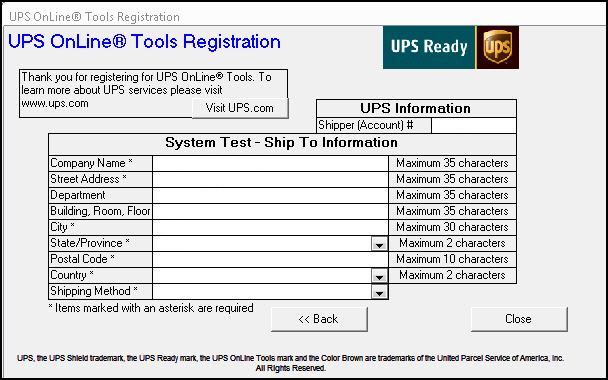Focus the Company Name text field
The width and height of the screenshot is (608, 380).
pos(270,163)
